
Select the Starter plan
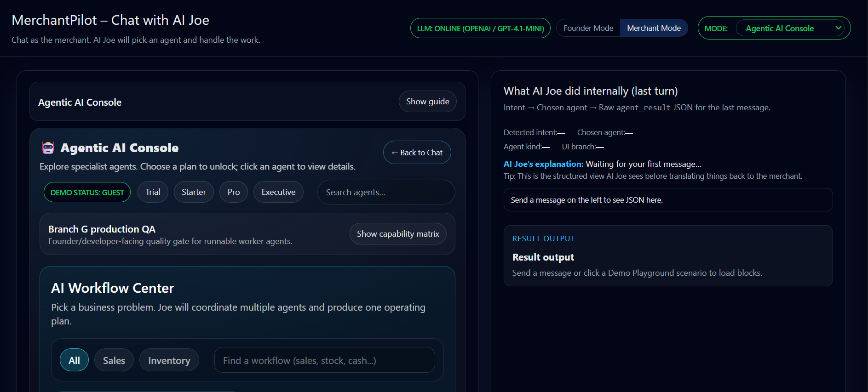coord(194,192)
